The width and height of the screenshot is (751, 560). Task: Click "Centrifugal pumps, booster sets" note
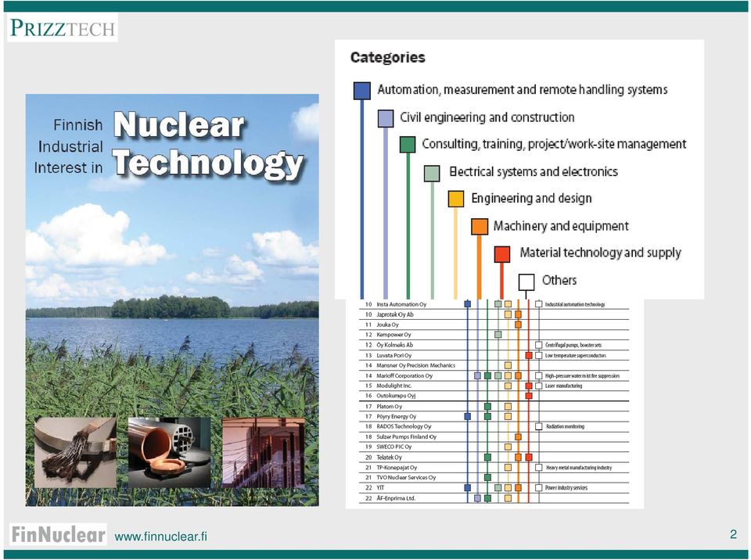click(x=573, y=345)
